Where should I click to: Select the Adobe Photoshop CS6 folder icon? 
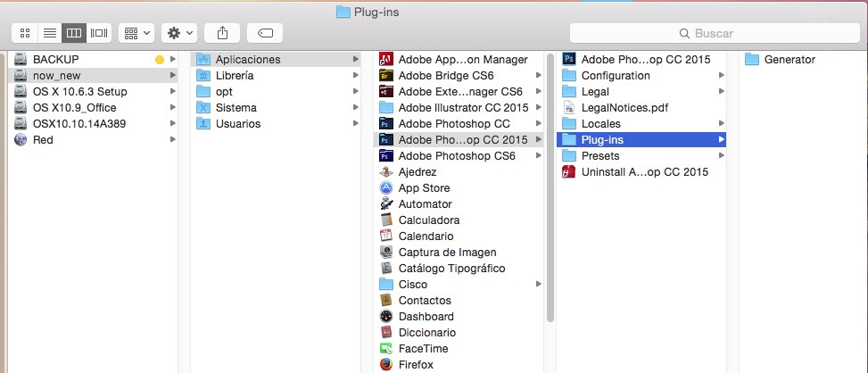(x=386, y=155)
